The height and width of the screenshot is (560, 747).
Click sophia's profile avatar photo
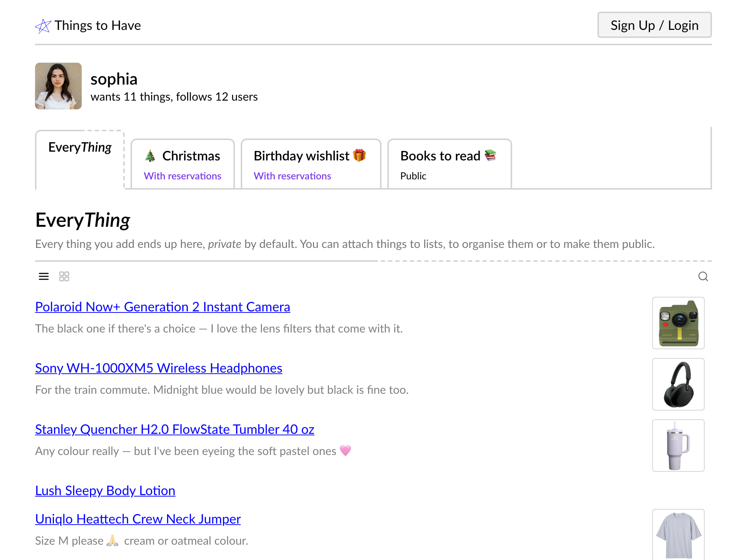[58, 86]
